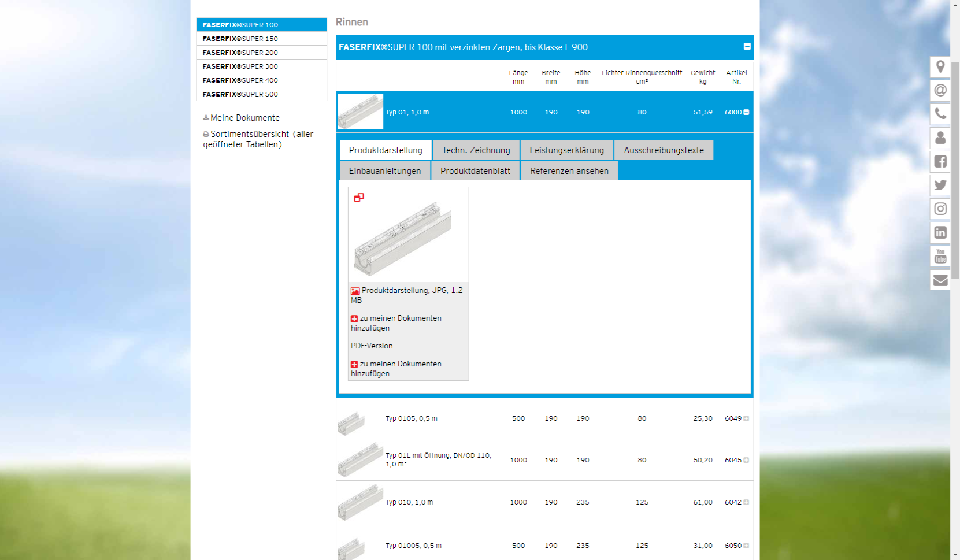
Task: Select FASERFIX SUPER 200 in sidebar menu
Action: click(x=262, y=52)
